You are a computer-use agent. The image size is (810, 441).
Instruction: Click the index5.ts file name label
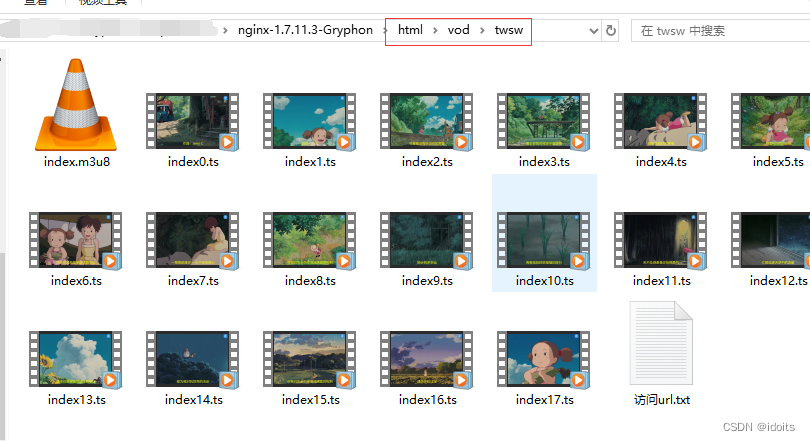click(x=778, y=162)
